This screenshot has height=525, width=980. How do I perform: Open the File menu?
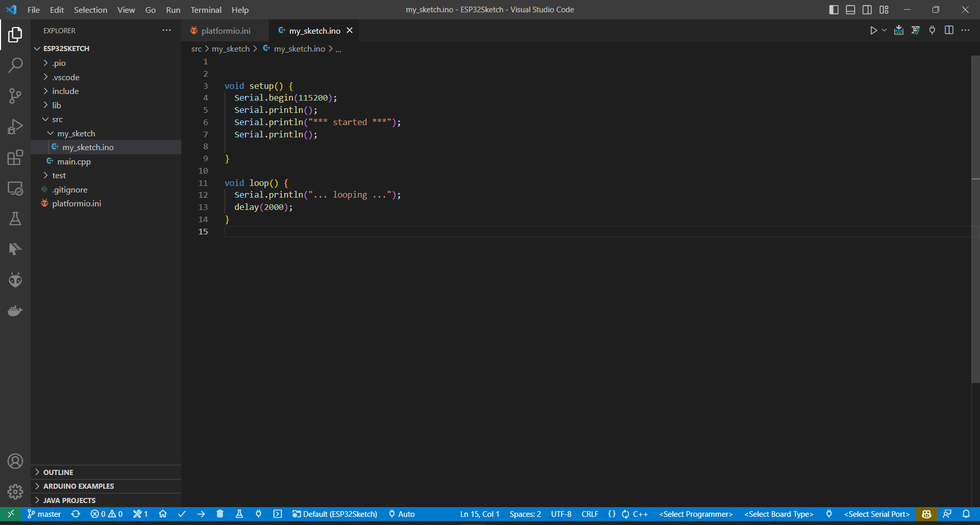pyautogui.click(x=34, y=10)
